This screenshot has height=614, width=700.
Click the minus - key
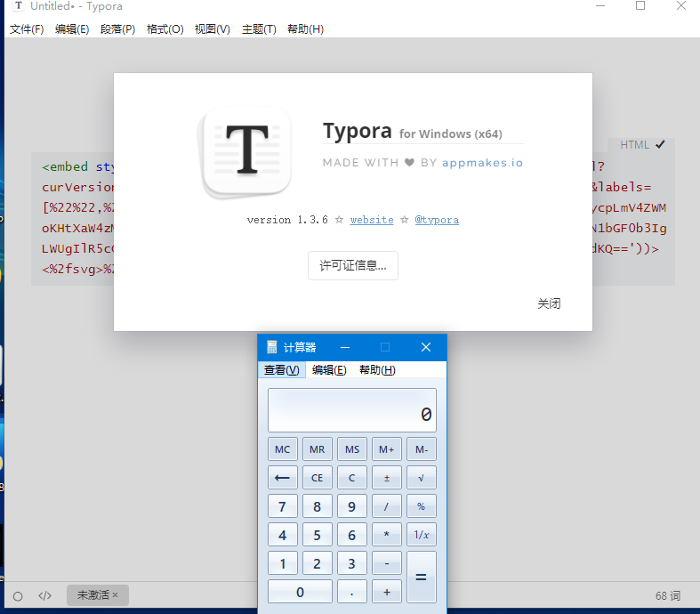tap(387, 563)
